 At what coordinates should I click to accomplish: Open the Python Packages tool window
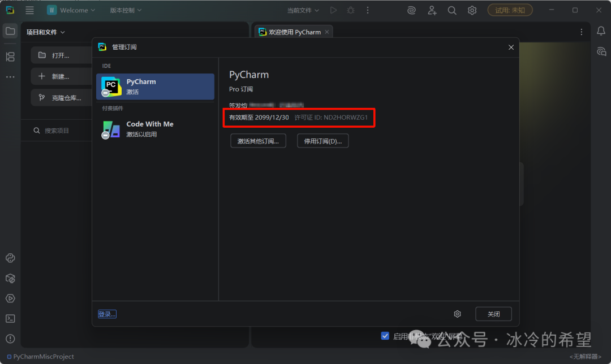coord(10,278)
